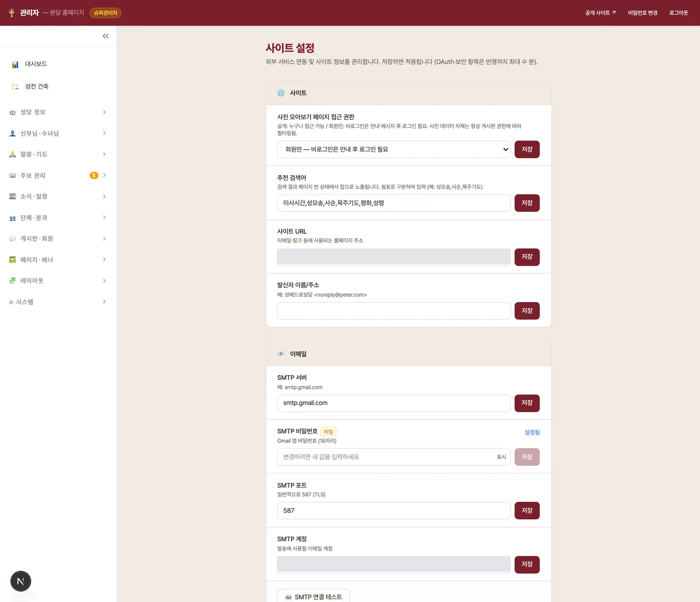
Task: Expand the 소식·일정 menu chevron
Action: (104, 197)
